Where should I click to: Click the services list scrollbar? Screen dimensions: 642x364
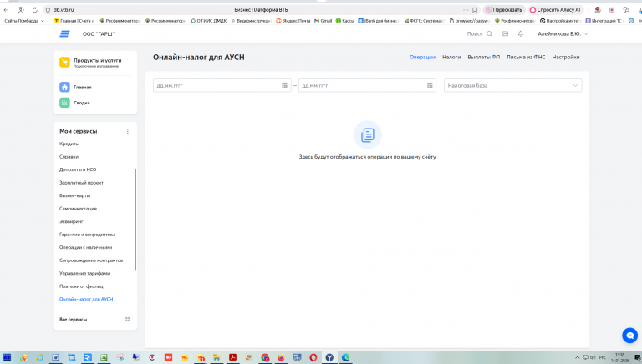coord(135,220)
